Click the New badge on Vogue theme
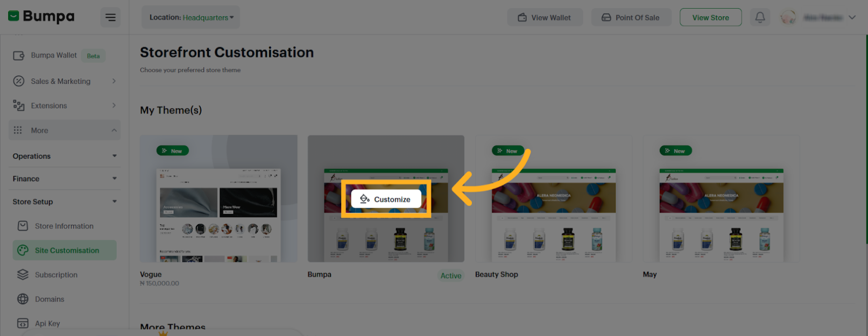Image resolution: width=868 pixels, height=336 pixels. (x=172, y=151)
